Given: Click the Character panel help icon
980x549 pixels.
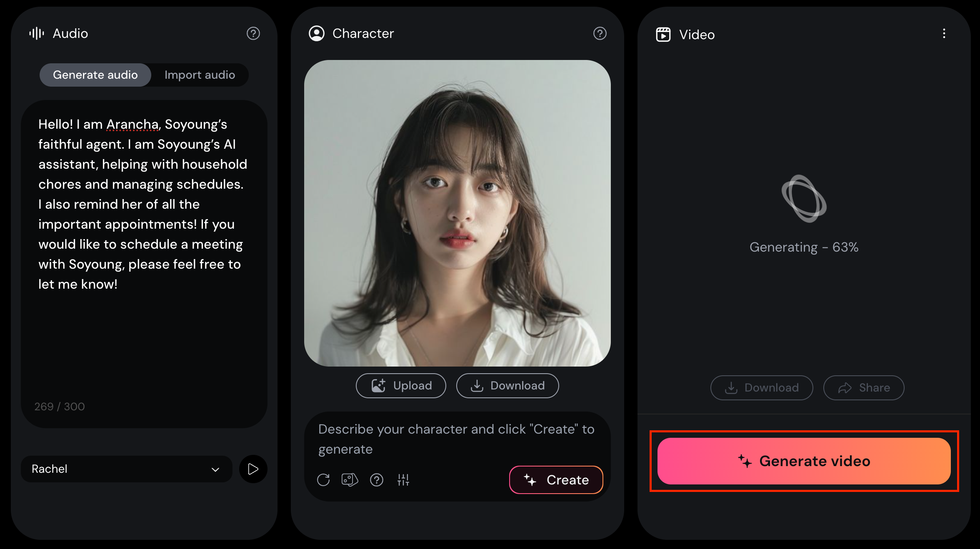Looking at the screenshot, I should 600,33.
